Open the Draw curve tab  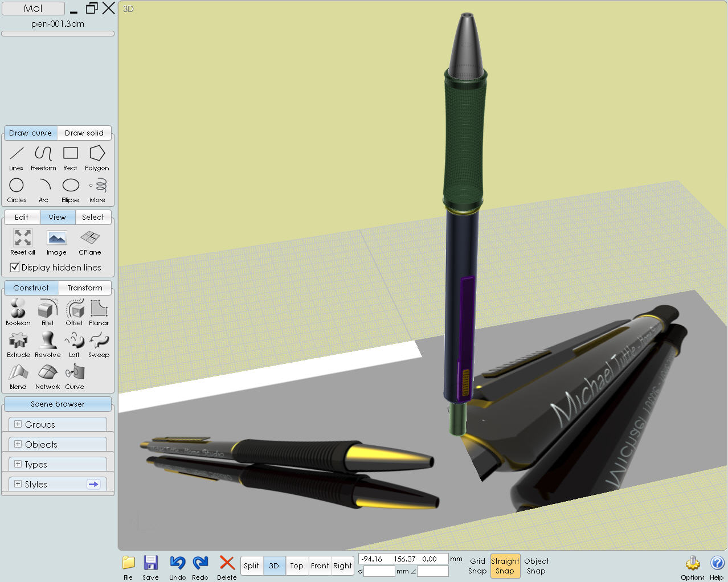(x=30, y=133)
